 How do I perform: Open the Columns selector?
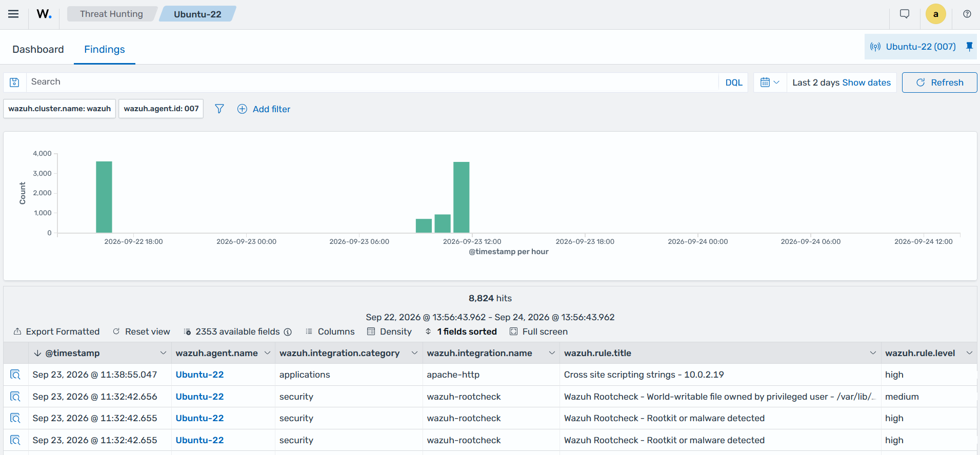click(330, 332)
